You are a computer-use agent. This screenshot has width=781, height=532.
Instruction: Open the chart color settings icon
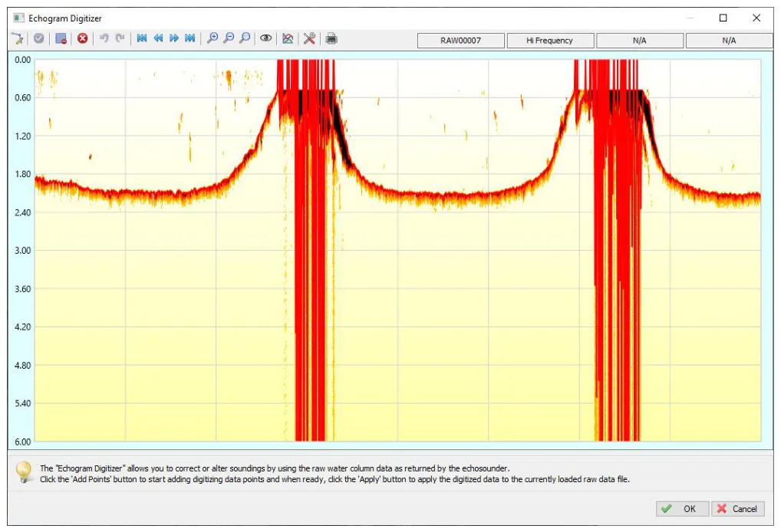tap(288, 38)
